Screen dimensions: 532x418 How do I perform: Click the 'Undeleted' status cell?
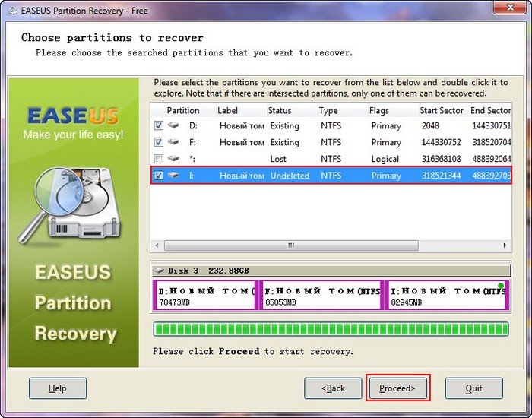point(290,176)
